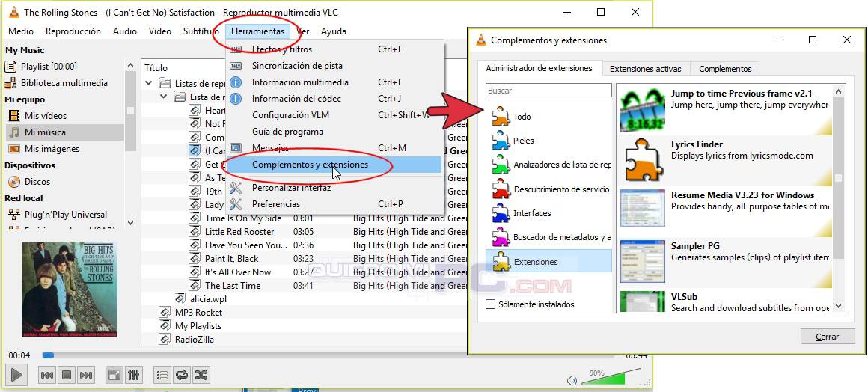The width and height of the screenshot is (868, 392).
Task: Select the blue Pieles puzzle icon
Action: (x=501, y=141)
